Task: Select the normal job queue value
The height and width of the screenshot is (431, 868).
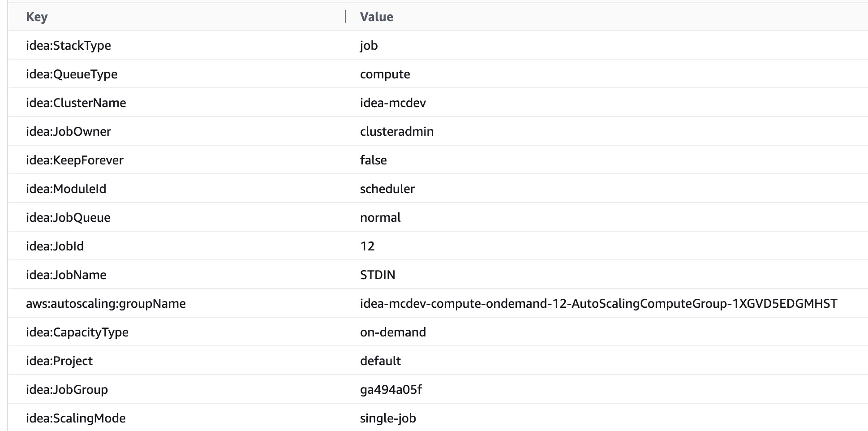Action: (x=380, y=218)
